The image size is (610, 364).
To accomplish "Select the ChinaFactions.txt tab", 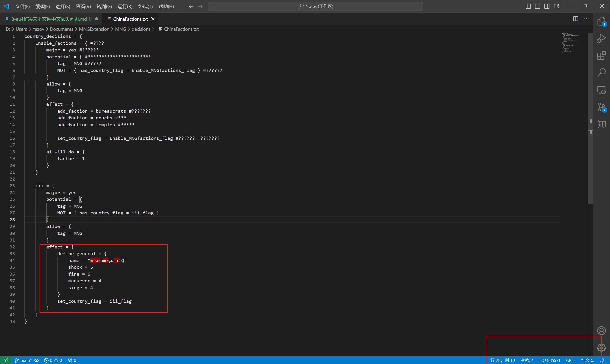I will tap(130, 19).
